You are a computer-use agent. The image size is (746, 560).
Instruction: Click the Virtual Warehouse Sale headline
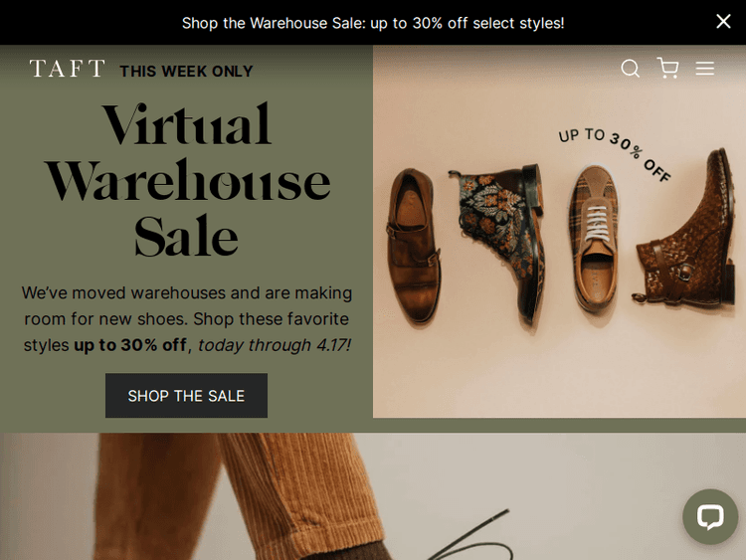pos(187,179)
